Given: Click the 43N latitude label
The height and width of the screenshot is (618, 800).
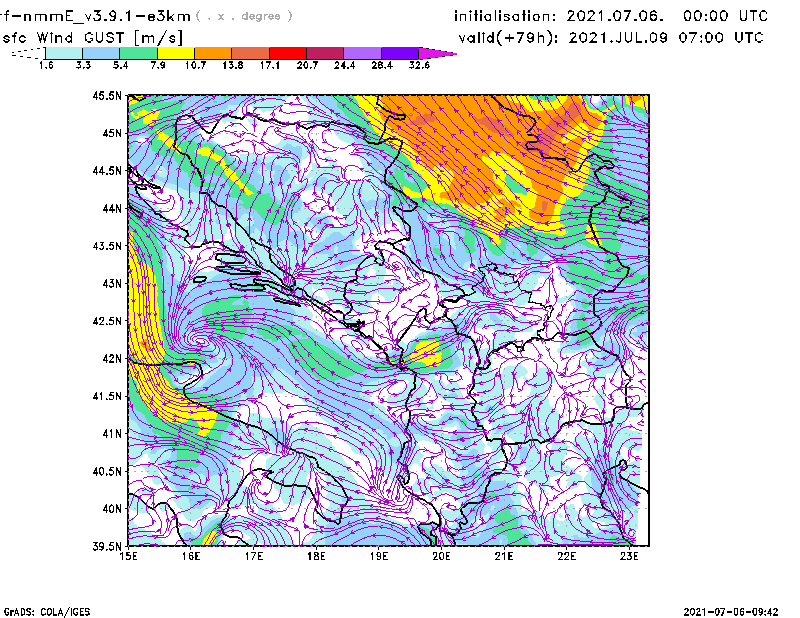Looking at the screenshot, I should tap(112, 283).
